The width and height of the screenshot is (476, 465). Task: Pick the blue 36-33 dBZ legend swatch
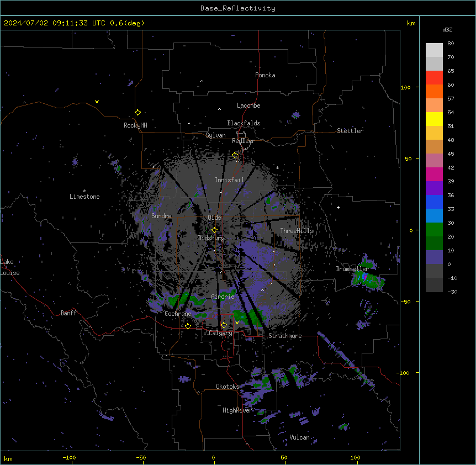(434, 202)
